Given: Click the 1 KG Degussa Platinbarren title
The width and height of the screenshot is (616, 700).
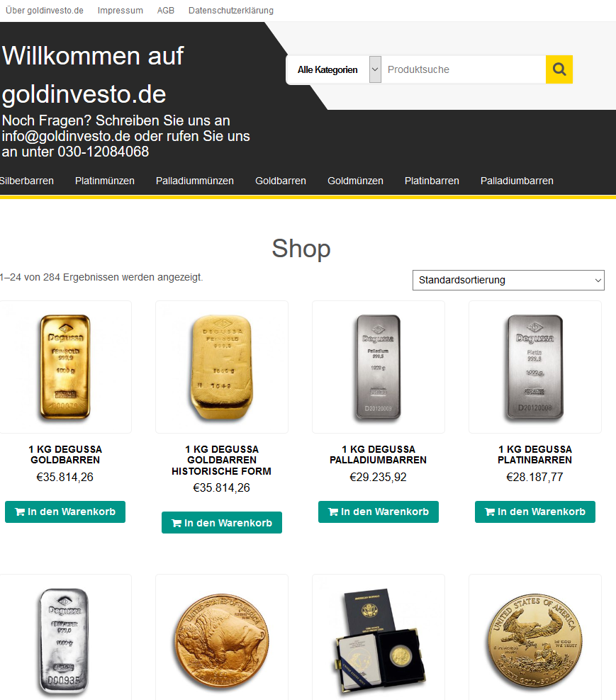Looking at the screenshot, I should (x=534, y=454).
